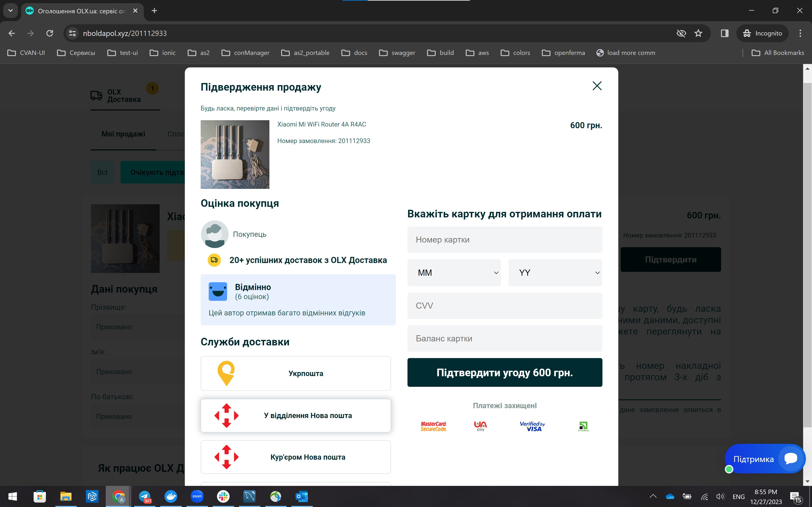Click the Номер картки input field

(504, 240)
